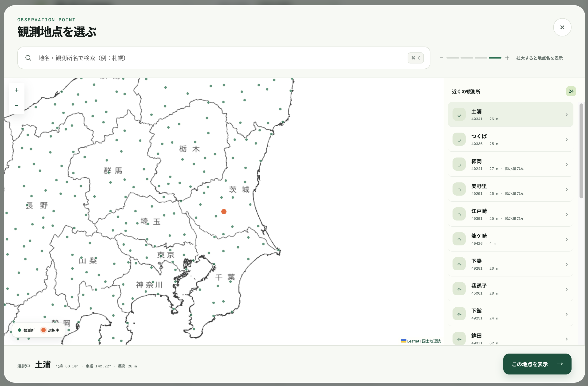Select station name 龍ケ崎 in list

(x=479, y=236)
